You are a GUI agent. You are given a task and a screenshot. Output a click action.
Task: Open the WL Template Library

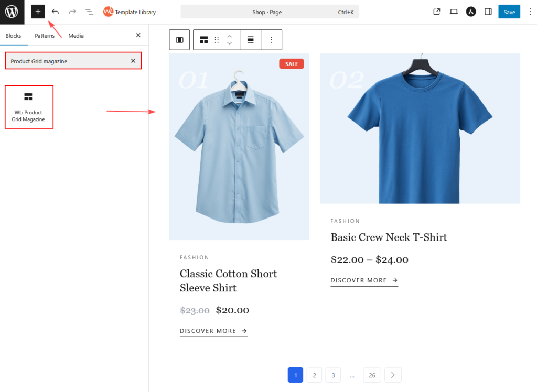click(129, 12)
